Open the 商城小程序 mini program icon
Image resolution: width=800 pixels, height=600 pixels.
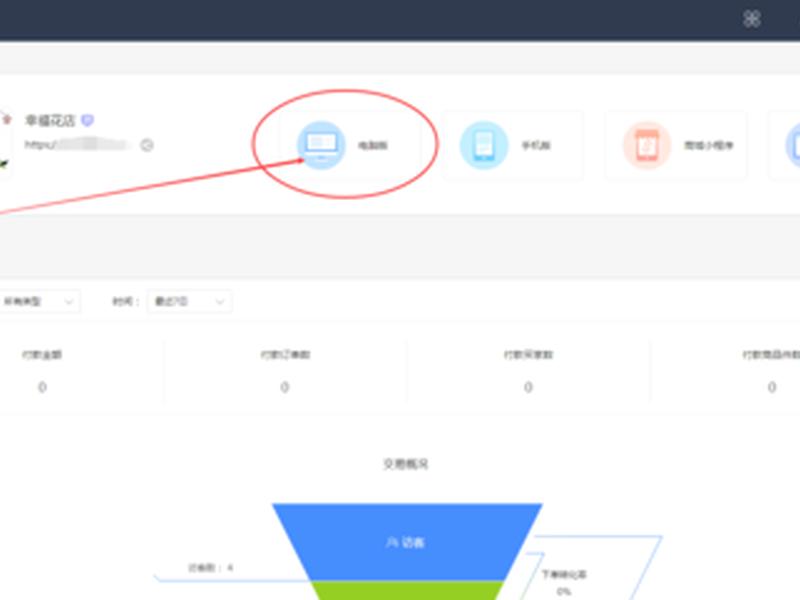[646, 145]
